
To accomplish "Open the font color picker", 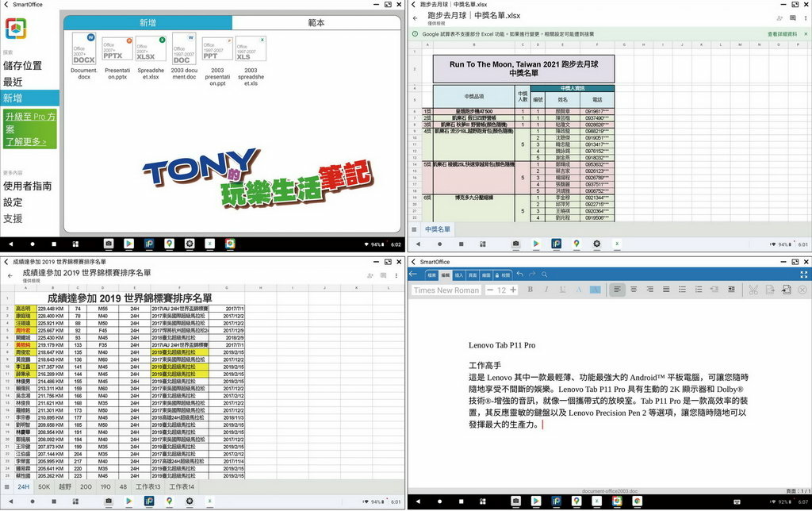I will 578,290.
